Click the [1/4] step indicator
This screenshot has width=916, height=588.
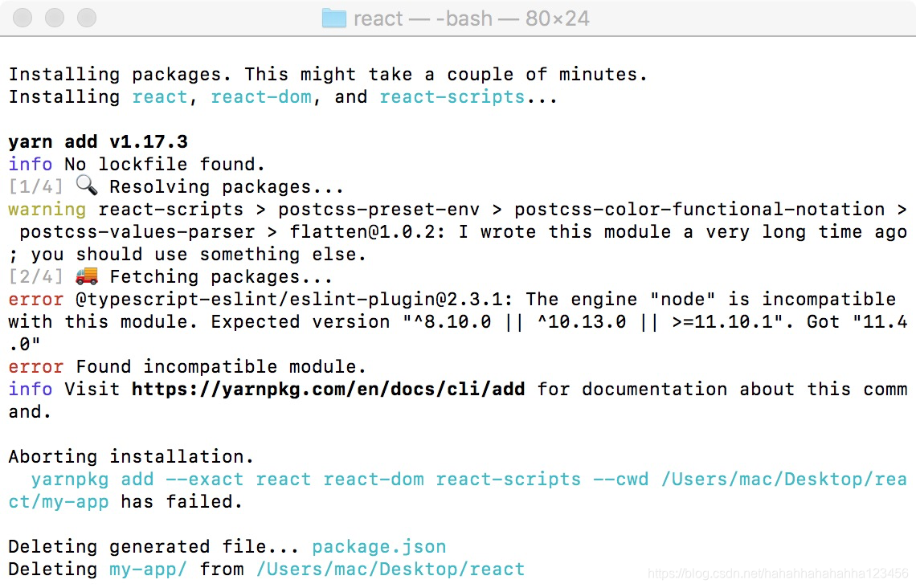35,186
